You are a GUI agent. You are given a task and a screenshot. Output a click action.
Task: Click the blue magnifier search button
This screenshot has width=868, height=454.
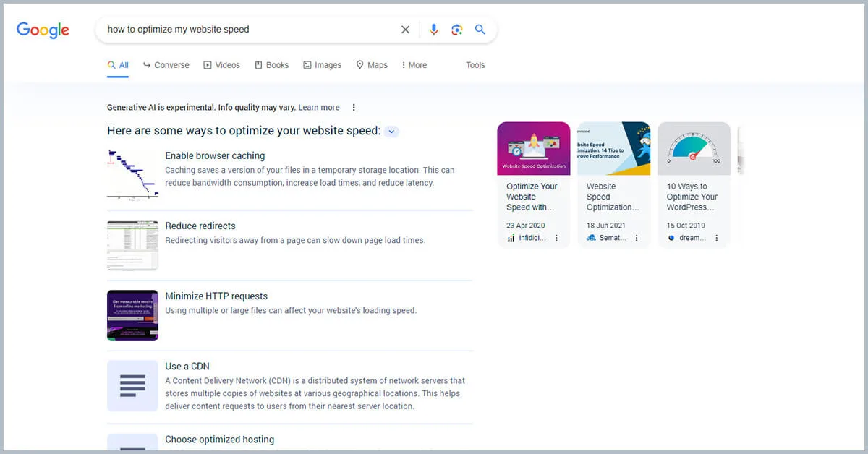pyautogui.click(x=480, y=30)
